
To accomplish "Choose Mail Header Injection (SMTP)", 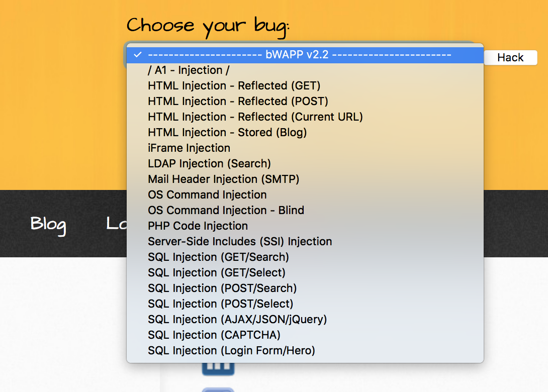I will tap(223, 179).
